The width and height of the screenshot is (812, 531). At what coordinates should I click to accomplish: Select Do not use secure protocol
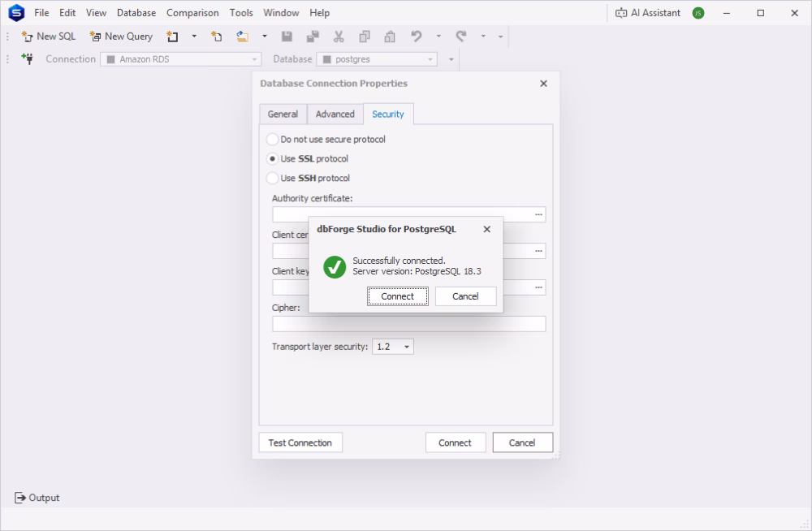tap(272, 140)
